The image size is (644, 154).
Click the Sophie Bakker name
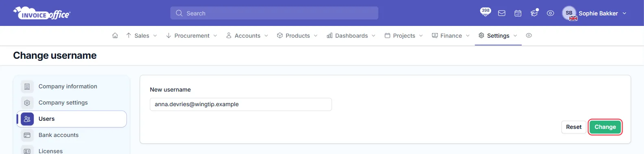598,13
